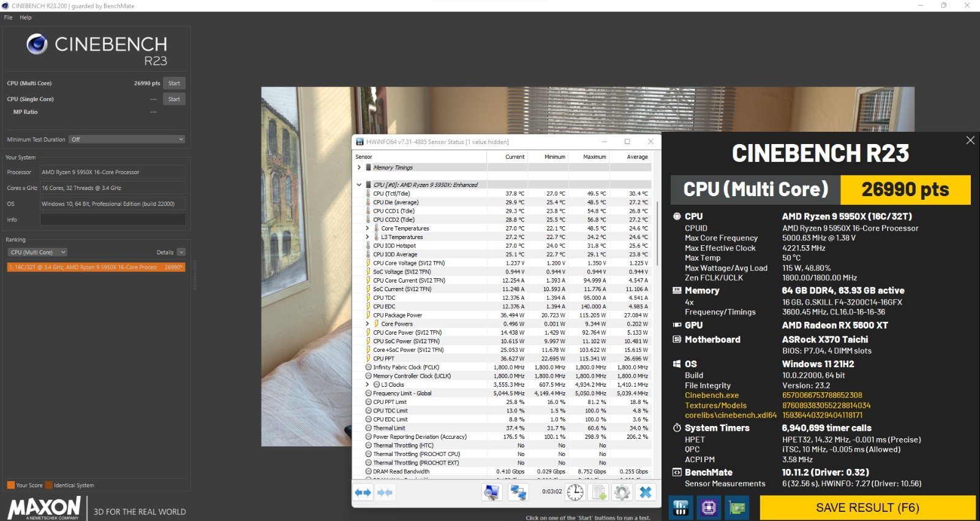This screenshot has width=980, height=521.
Task: Click the Minimum column header
Action: coord(548,157)
